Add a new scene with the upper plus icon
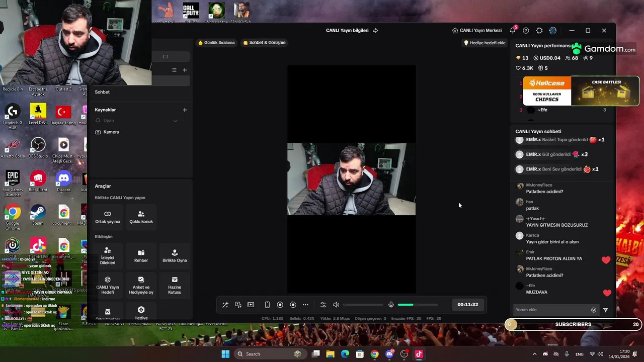 tap(185, 70)
